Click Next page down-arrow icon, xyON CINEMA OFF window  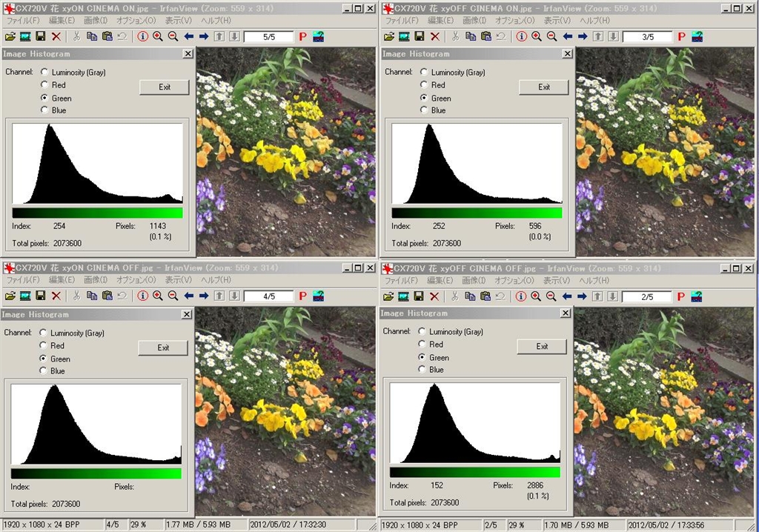pos(235,296)
